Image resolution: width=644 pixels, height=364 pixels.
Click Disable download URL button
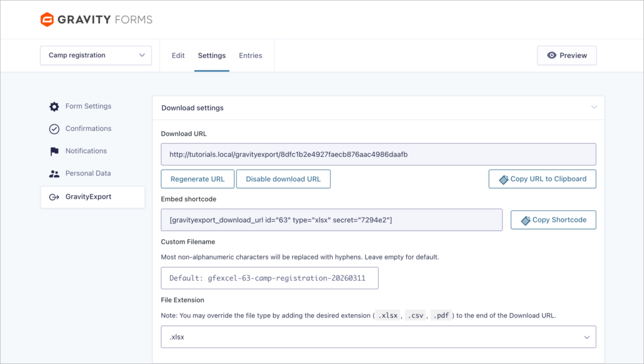point(284,179)
